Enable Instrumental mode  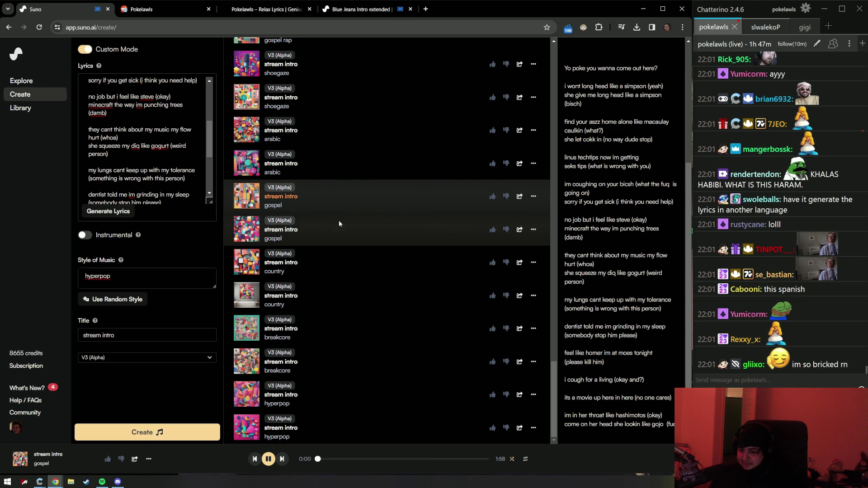point(85,235)
